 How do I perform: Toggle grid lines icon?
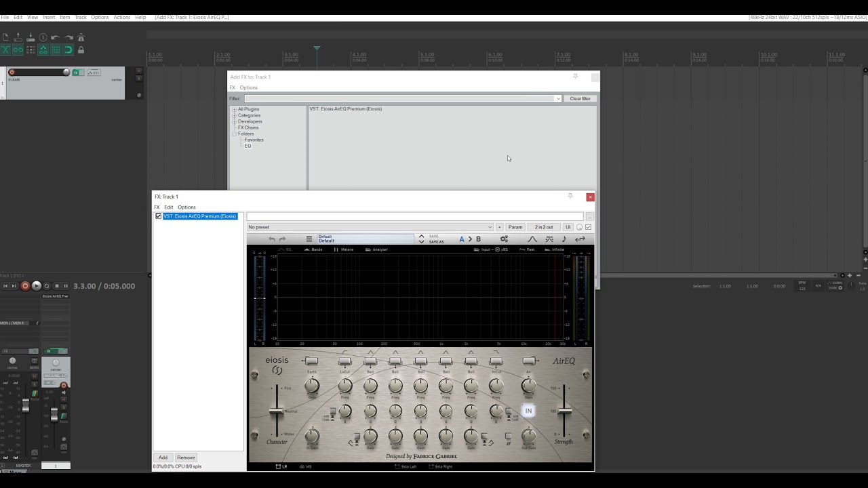tap(56, 49)
